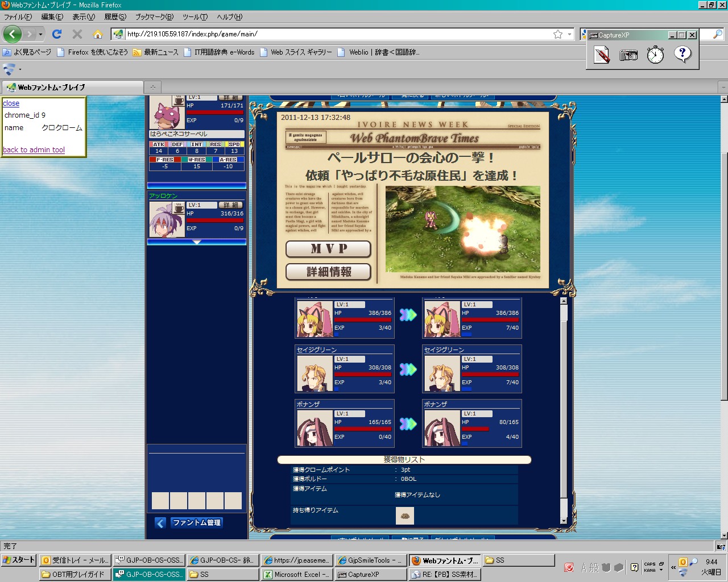The width and height of the screenshot is (728, 582).
Task: Bookmark the page with the star icon
Action: click(x=558, y=34)
